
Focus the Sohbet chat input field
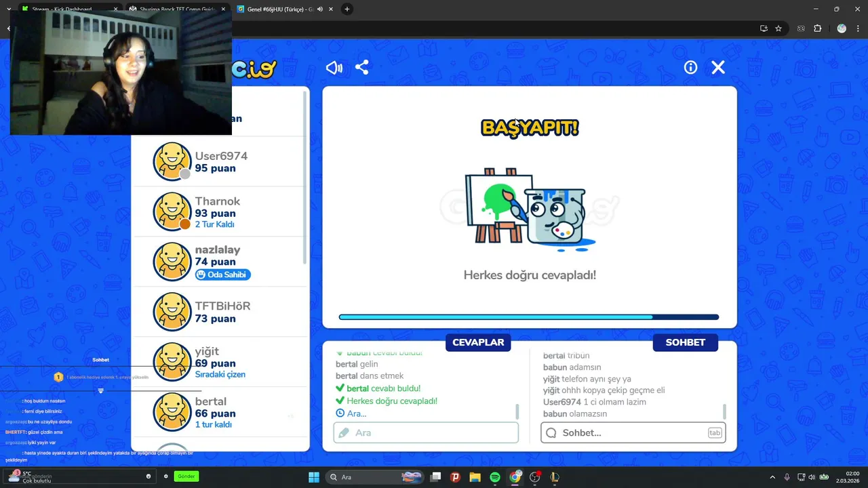633,432
